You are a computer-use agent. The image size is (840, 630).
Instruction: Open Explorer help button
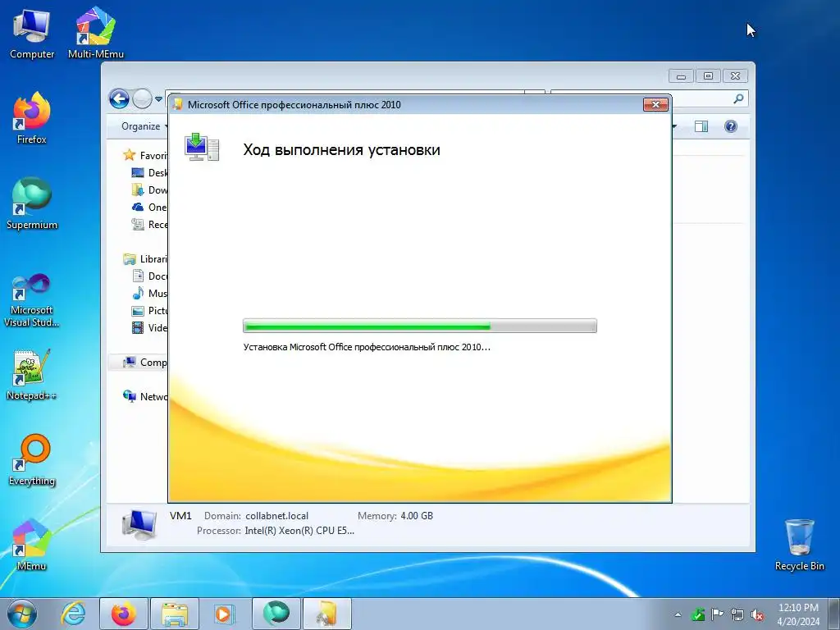[x=731, y=126]
